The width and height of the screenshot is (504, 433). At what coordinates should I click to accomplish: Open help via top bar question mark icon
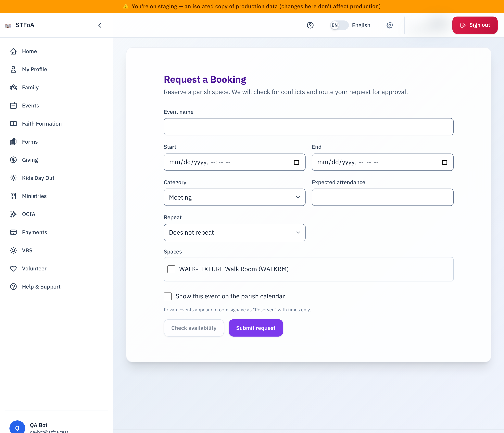pos(310,25)
